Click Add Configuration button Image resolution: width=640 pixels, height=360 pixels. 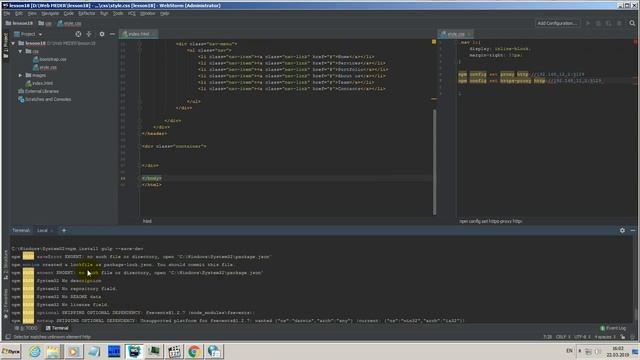click(x=557, y=23)
